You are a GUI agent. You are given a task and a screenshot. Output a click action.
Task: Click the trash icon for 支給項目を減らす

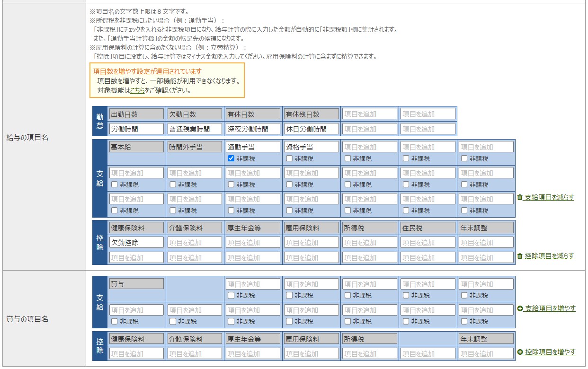[520, 197]
